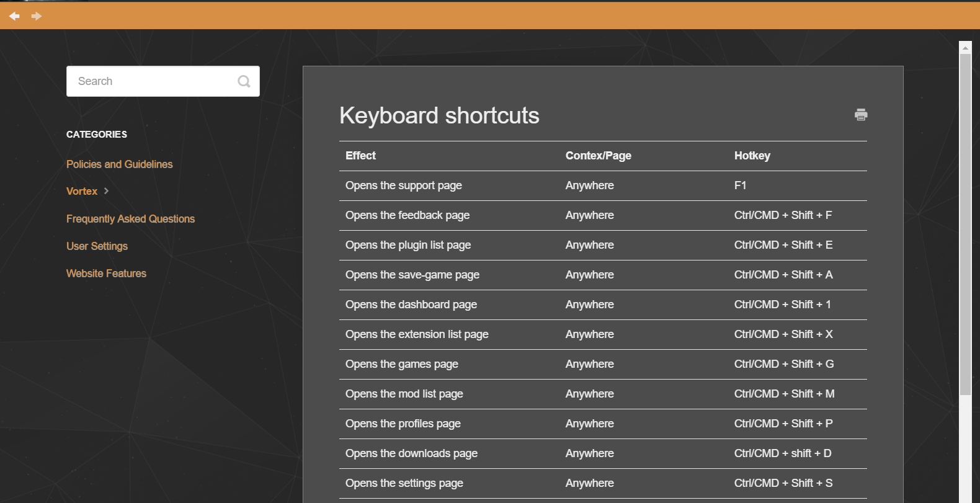The height and width of the screenshot is (503, 980).
Task: Go forward with the right arrow icon
Action: click(37, 16)
